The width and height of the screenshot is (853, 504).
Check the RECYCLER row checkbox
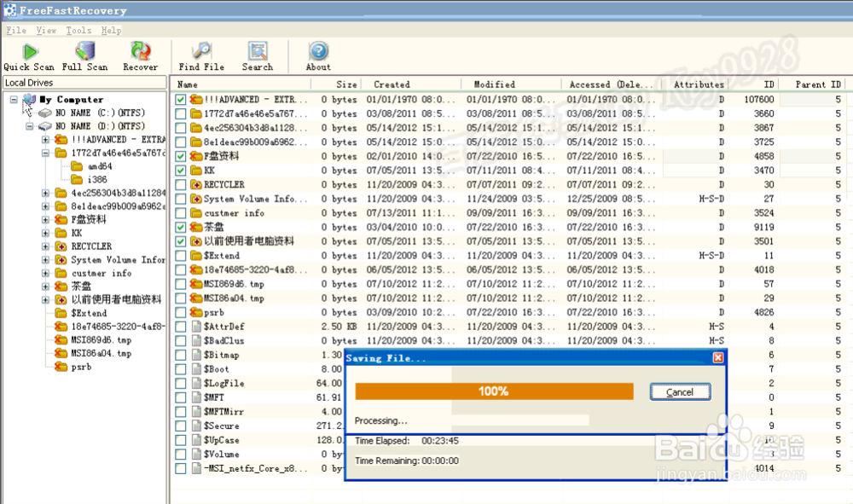click(181, 184)
